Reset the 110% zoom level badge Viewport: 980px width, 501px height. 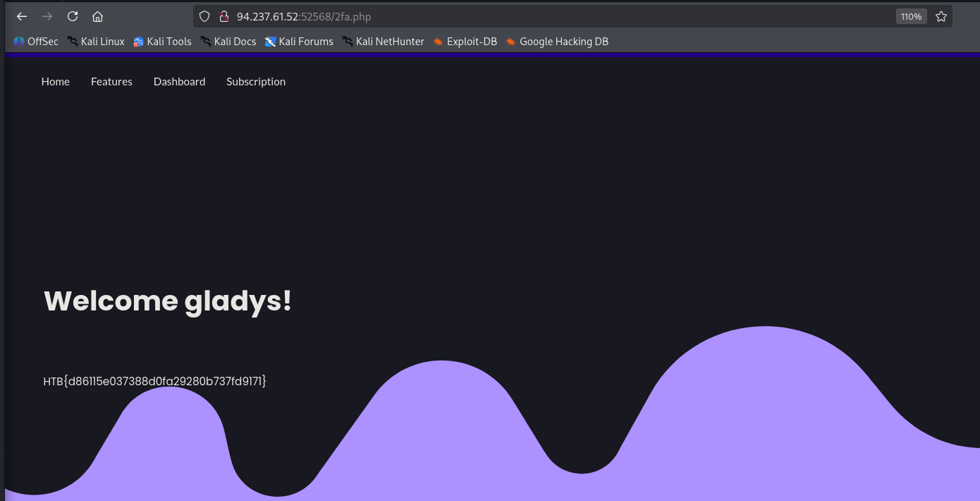tap(911, 16)
